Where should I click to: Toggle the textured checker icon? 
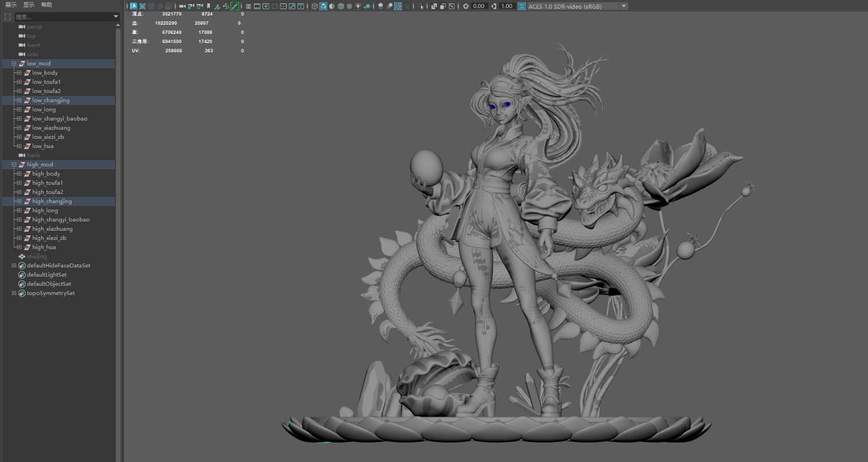point(349,6)
